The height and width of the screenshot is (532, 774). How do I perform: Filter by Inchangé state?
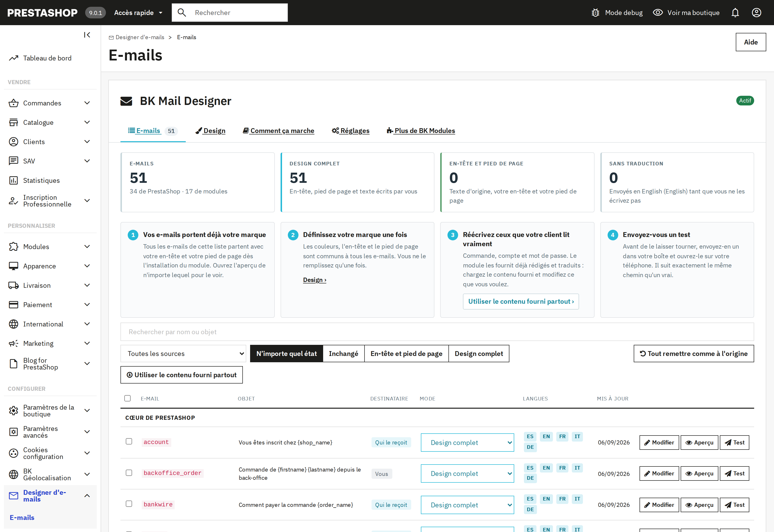[x=344, y=354]
